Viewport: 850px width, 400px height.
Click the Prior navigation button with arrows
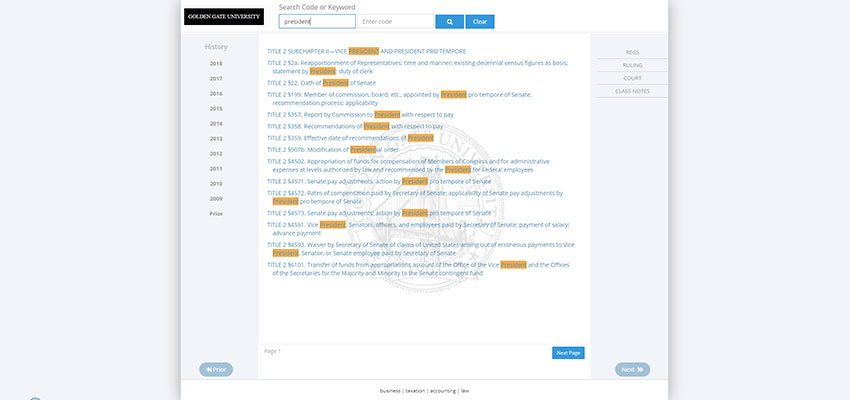[216, 370]
